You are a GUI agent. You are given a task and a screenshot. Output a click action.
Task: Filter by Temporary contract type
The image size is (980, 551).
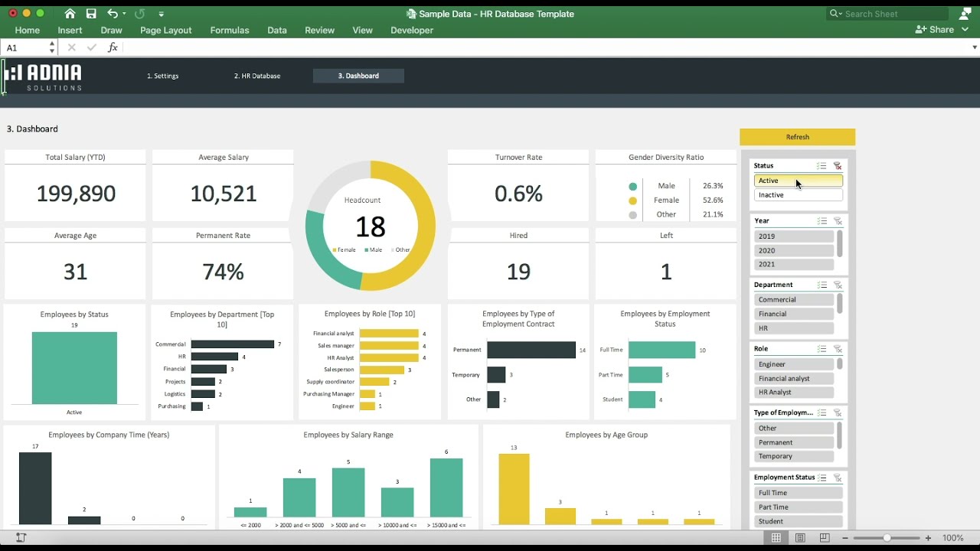(794, 456)
